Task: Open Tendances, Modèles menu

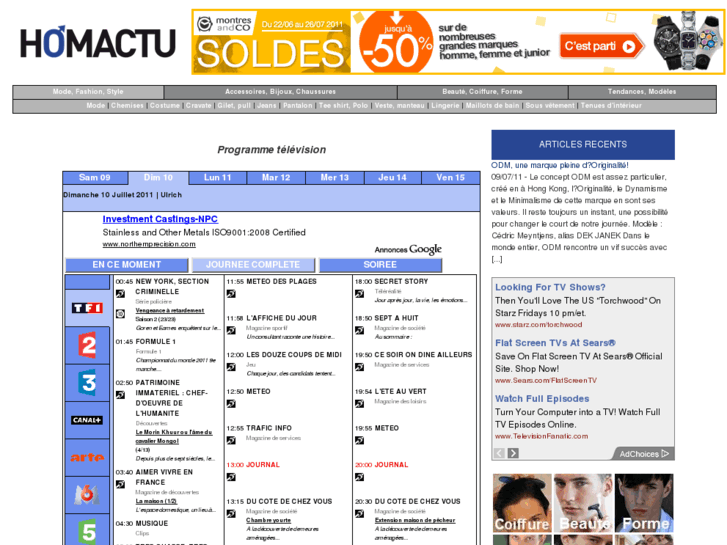Action: pyautogui.click(x=642, y=92)
